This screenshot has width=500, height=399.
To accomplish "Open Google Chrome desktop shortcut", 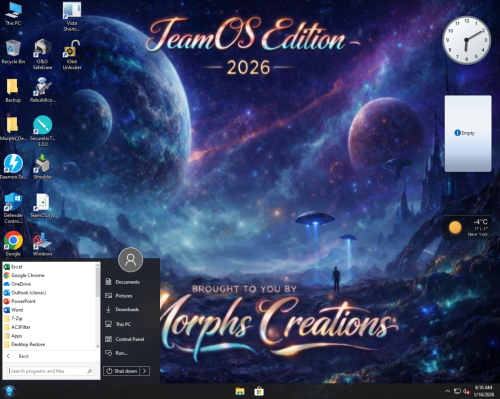I will (13, 244).
